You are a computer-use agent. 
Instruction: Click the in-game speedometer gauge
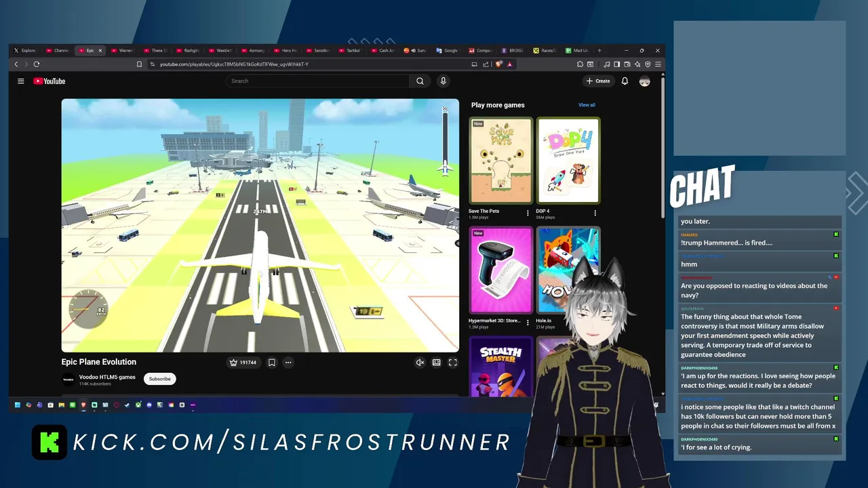pos(88,310)
